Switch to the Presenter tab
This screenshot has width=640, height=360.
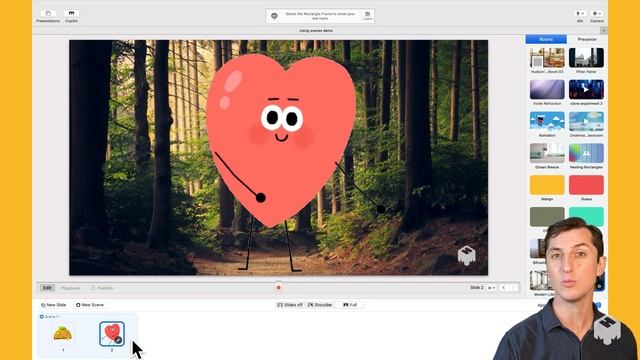pyautogui.click(x=587, y=39)
